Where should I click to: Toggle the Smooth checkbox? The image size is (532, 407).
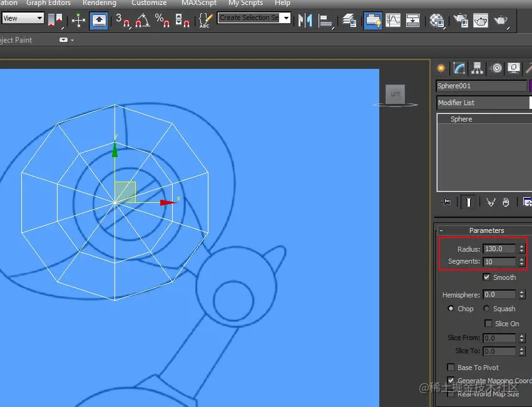point(486,277)
